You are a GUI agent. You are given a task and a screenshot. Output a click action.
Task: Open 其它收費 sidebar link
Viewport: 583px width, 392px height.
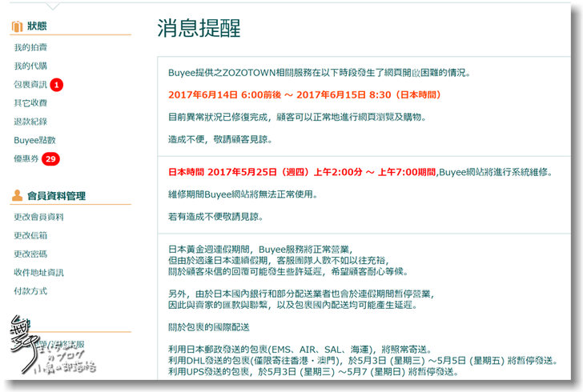30,103
